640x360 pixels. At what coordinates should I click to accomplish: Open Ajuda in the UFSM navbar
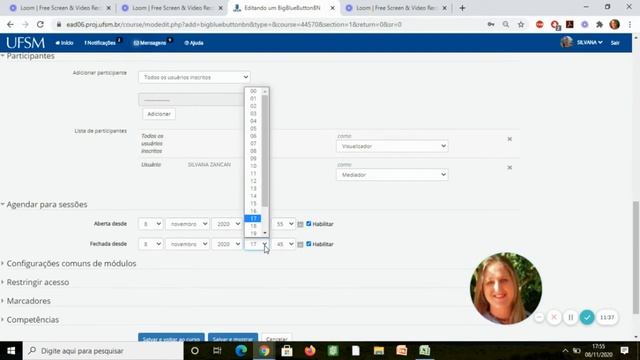point(194,43)
